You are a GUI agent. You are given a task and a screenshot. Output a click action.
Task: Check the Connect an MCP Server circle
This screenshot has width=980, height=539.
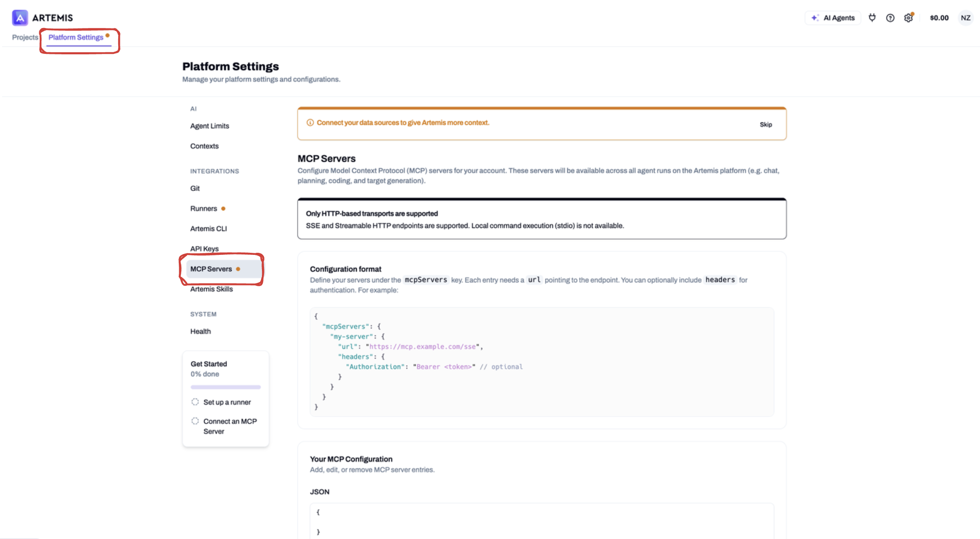[x=195, y=421]
